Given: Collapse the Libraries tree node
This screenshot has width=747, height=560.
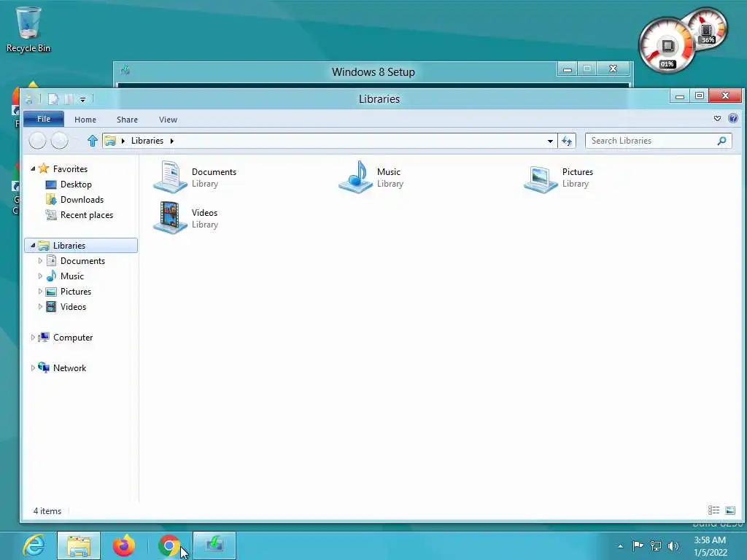Looking at the screenshot, I should click(33, 245).
